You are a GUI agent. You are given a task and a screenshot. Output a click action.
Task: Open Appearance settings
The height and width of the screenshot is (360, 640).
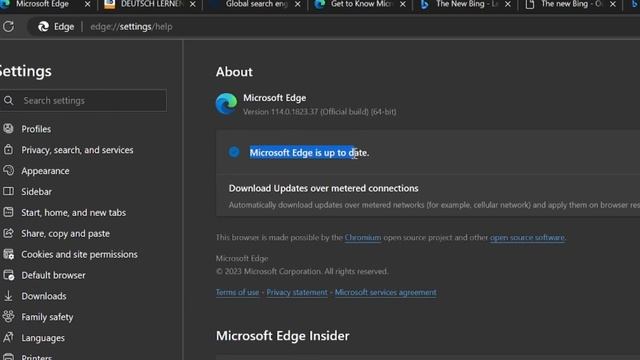click(45, 171)
